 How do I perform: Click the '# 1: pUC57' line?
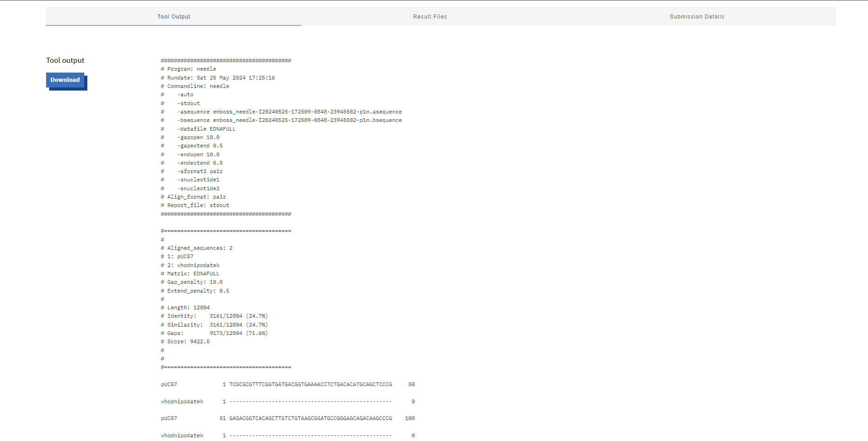(x=177, y=256)
